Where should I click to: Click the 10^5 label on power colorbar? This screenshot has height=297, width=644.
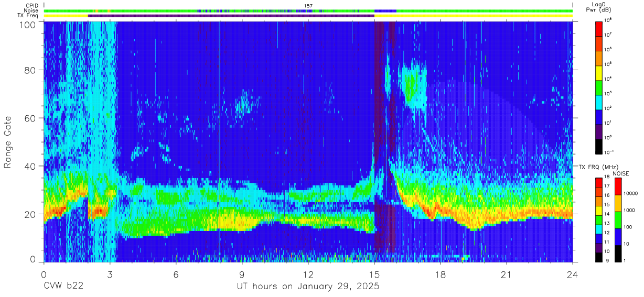point(608,64)
